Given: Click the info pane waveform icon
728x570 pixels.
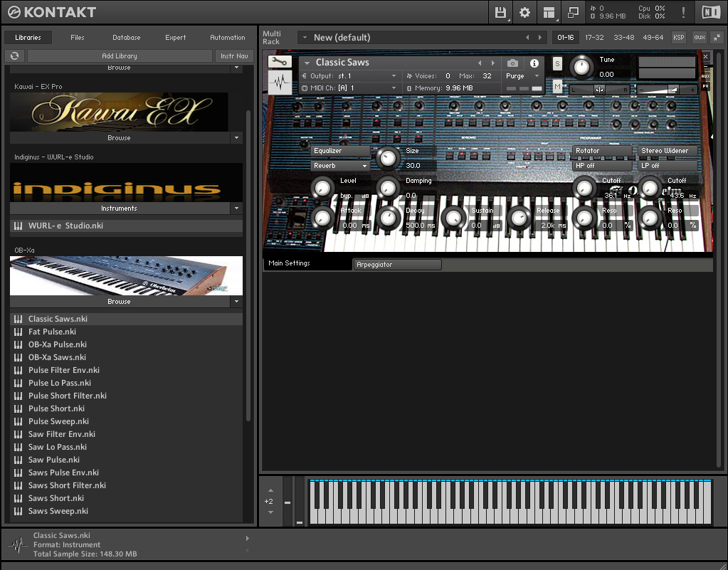Looking at the screenshot, I should click(18, 544).
